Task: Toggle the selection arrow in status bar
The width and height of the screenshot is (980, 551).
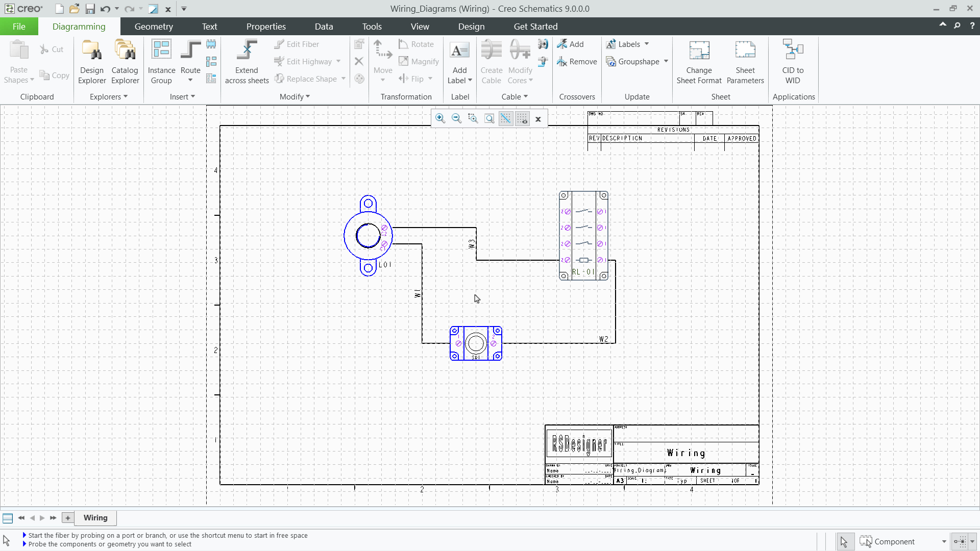Action: (x=844, y=541)
